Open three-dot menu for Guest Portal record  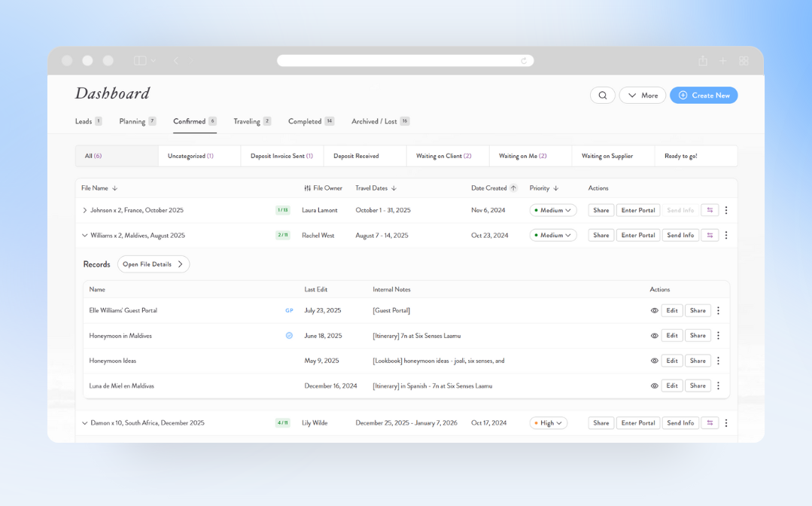pos(718,311)
